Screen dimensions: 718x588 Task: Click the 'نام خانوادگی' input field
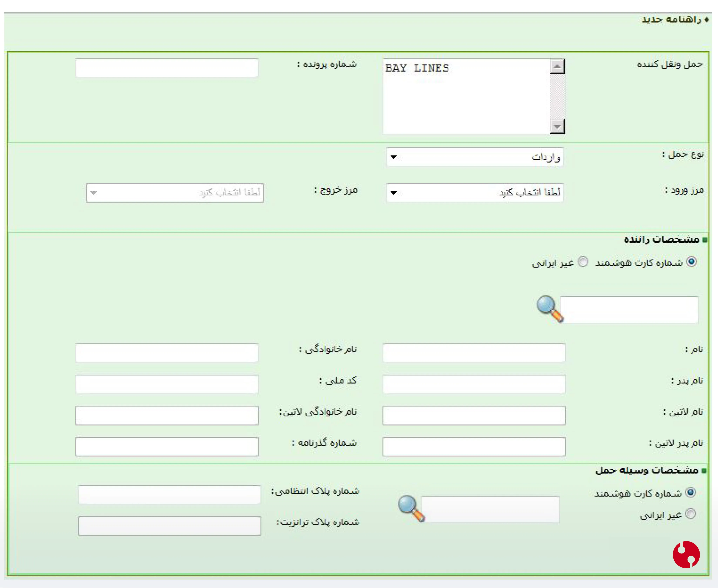click(167, 353)
